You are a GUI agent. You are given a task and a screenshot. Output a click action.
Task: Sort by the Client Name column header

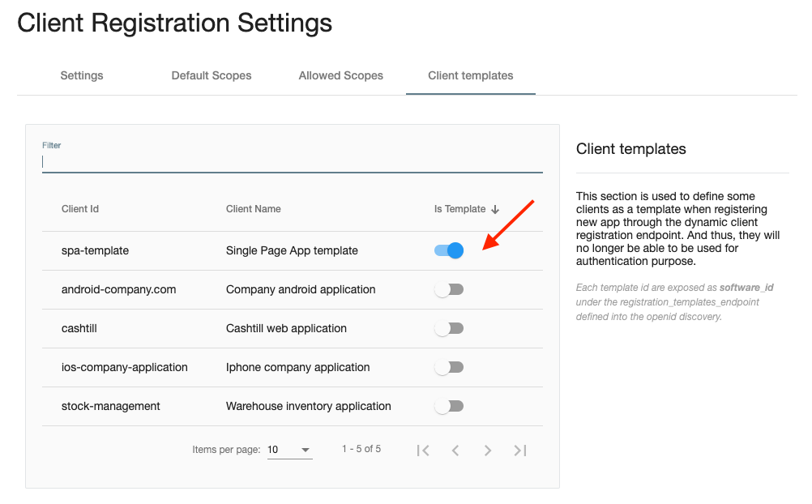[x=254, y=209]
